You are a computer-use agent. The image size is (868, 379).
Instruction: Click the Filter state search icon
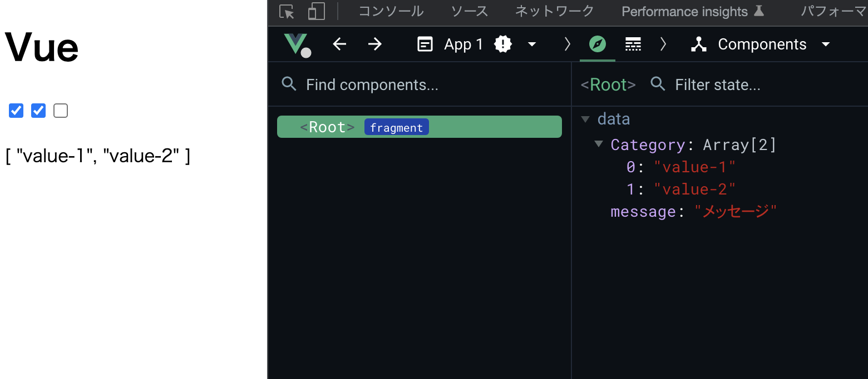658,84
